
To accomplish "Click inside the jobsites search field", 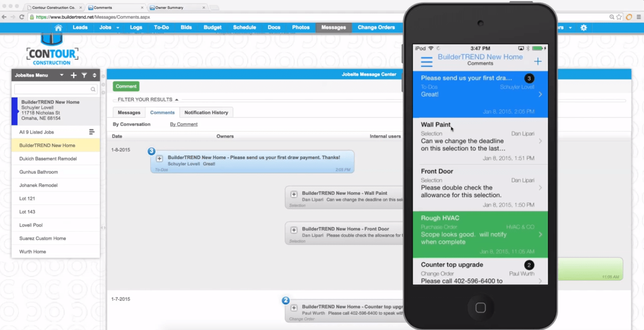I will [52, 89].
